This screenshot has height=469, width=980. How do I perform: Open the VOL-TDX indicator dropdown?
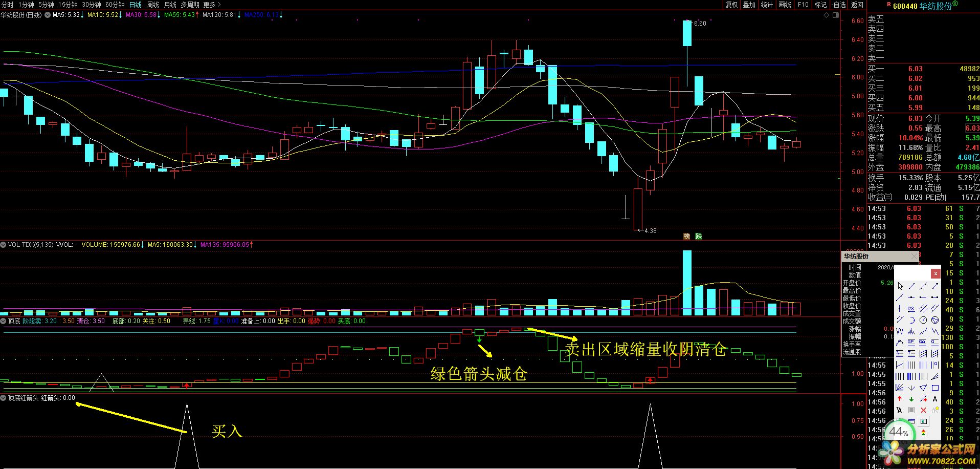pos(4,245)
